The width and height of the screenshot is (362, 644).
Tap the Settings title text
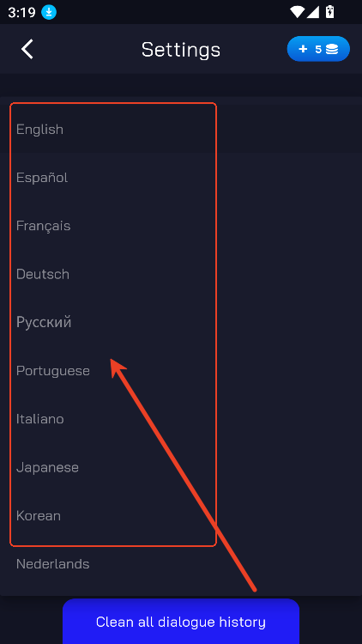(181, 50)
